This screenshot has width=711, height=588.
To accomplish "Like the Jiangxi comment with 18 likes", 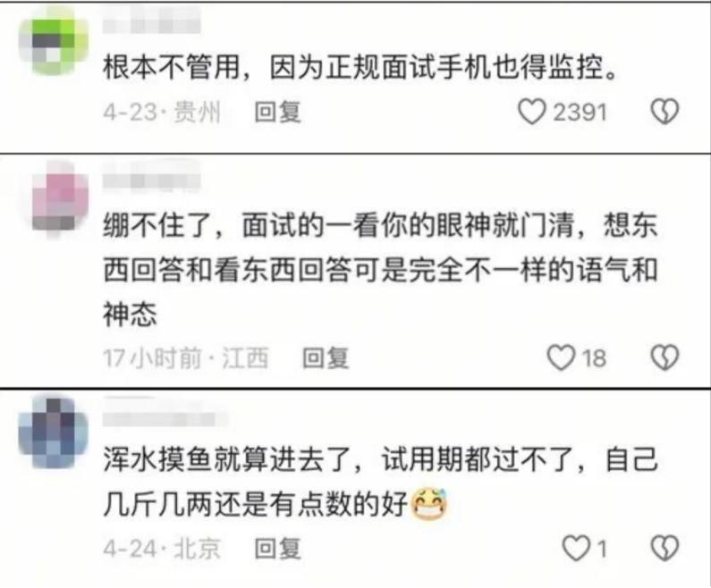I will pyautogui.click(x=561, y=357).
